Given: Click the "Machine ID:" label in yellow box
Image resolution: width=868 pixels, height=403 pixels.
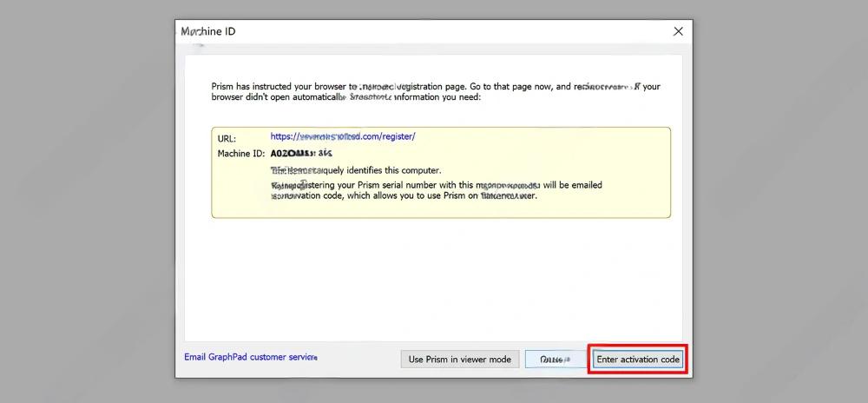Looking at the screenshot, I should 240,154.
